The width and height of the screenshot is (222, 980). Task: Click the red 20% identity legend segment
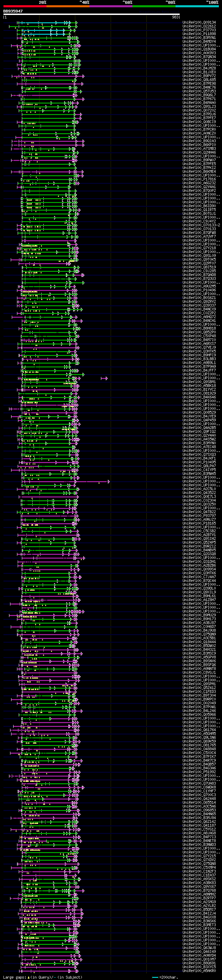25,6
